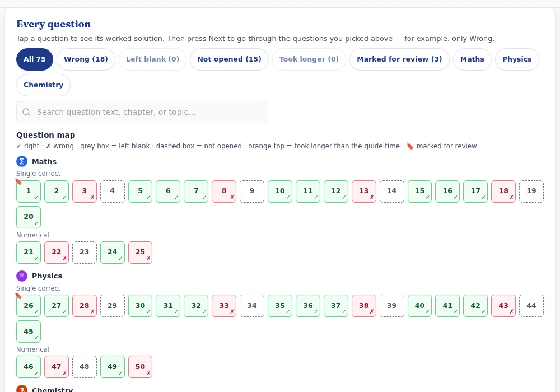Viewport: 560px width, 392px height.
Task: Open wrong question 38
Action: pos(364,306)
